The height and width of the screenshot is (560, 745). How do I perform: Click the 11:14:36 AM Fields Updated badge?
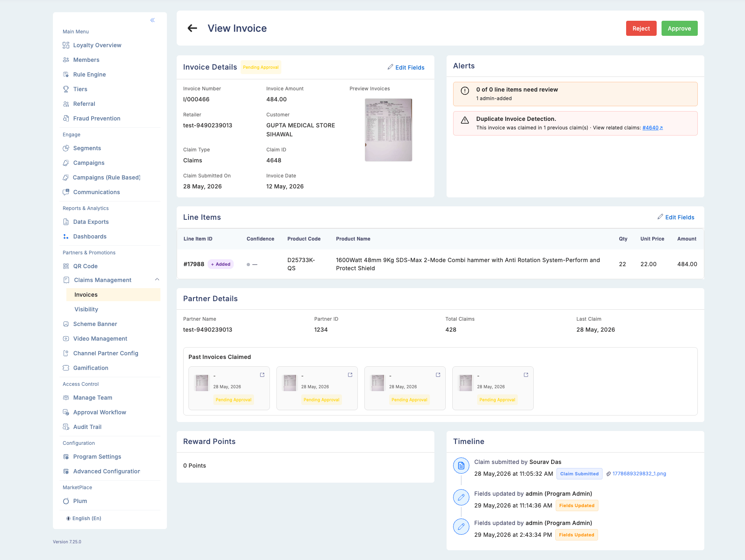[x=577, y=505]
